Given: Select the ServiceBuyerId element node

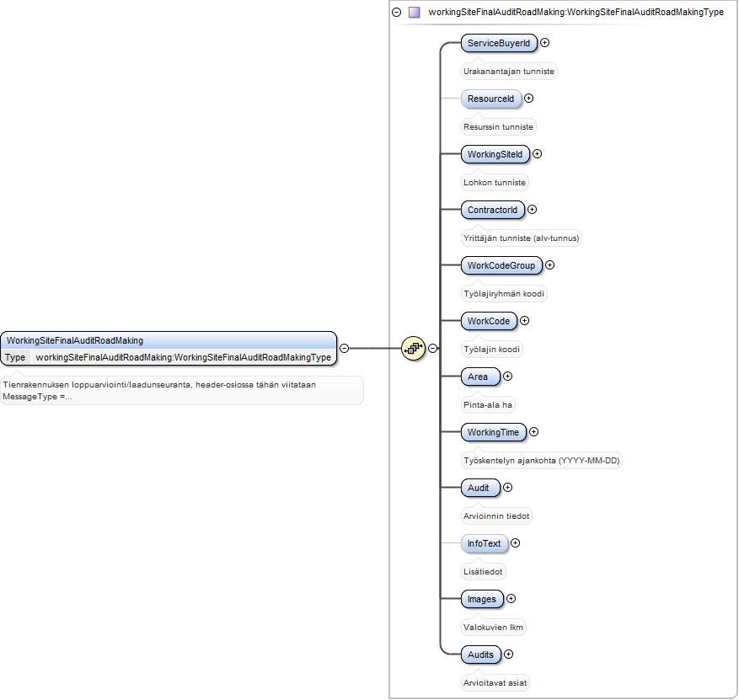Looking at the screenshot, I should point(499,43).
